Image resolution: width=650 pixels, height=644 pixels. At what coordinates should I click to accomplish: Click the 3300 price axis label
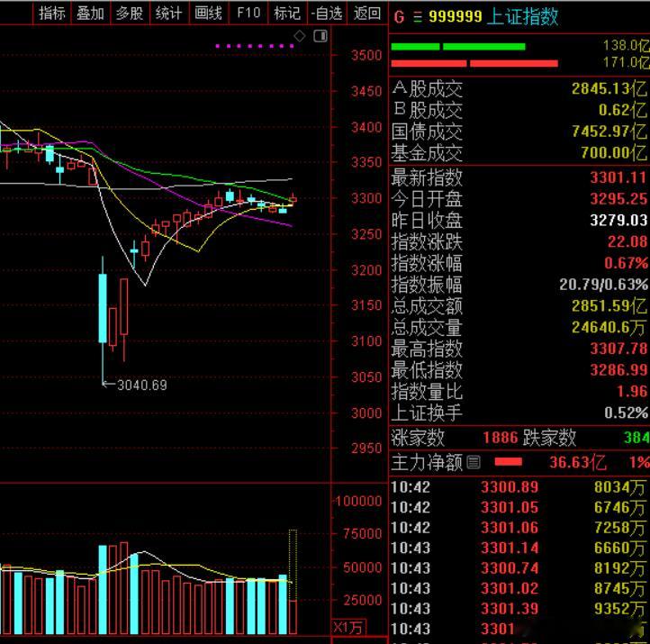click(366, 199)
